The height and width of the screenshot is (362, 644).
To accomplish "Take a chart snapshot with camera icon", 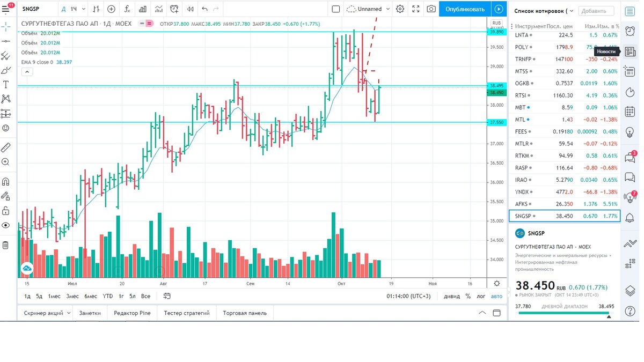I will click(431, 9).
